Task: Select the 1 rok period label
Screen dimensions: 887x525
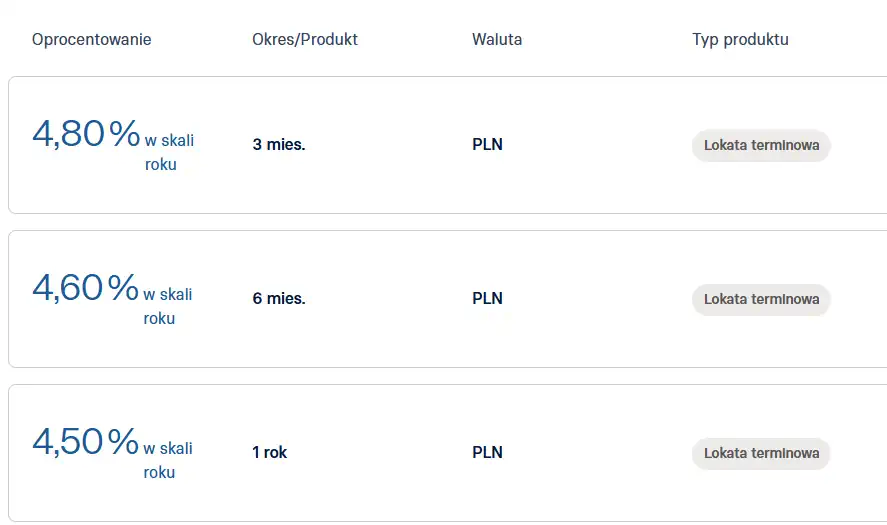Action: [x=270, y=452]
